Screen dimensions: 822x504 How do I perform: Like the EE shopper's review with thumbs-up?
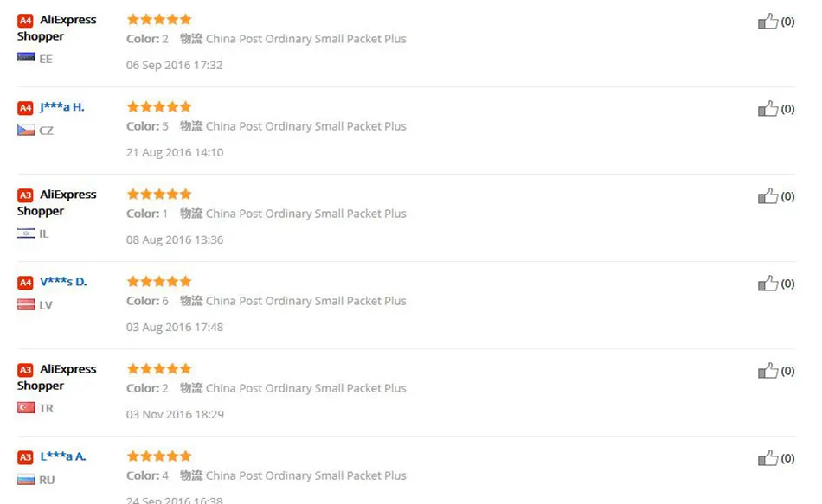tap(767, 22)
